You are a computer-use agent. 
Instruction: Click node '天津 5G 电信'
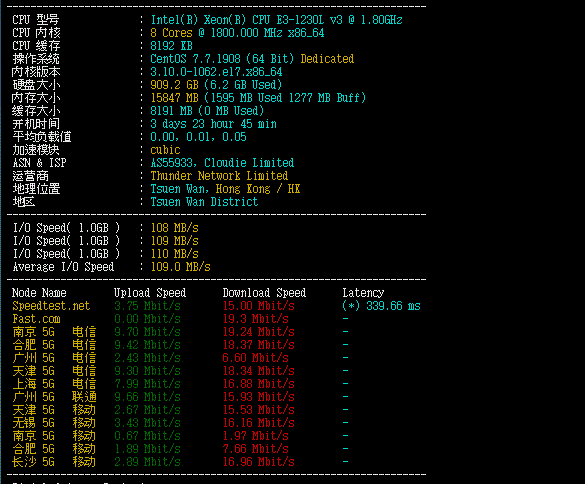pyautogui.click(x=54, y=371)
